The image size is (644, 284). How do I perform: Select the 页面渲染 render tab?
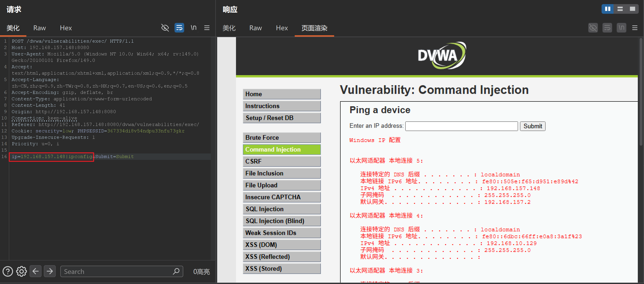[x=314, y=28]
